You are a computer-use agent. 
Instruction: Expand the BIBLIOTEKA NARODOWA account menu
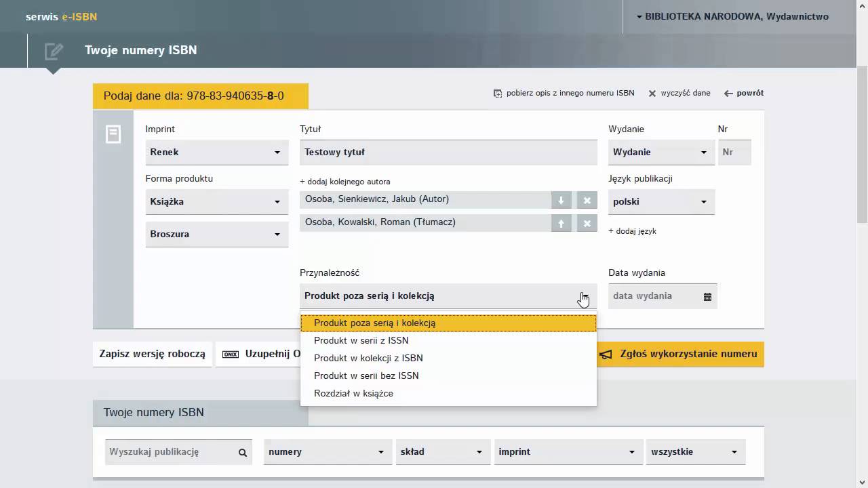point(732,16)
